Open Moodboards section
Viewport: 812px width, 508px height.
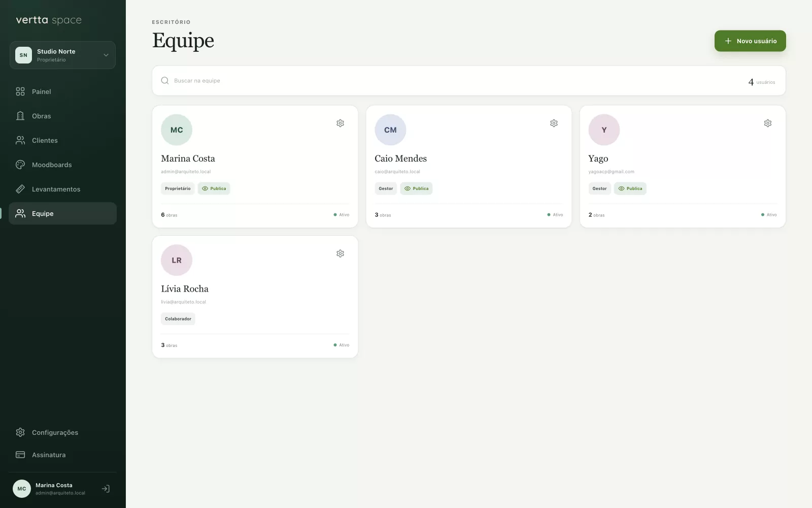click(x=62, y=165)
